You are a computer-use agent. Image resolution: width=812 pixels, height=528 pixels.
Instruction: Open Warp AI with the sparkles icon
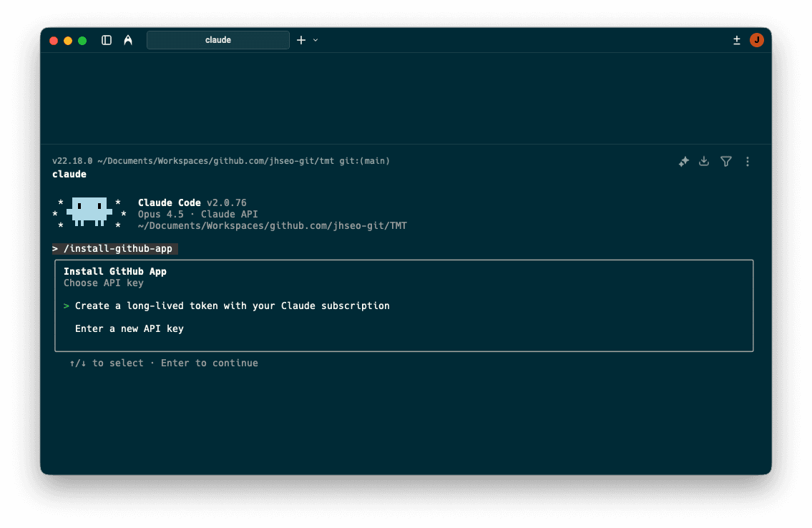point(683,162)
